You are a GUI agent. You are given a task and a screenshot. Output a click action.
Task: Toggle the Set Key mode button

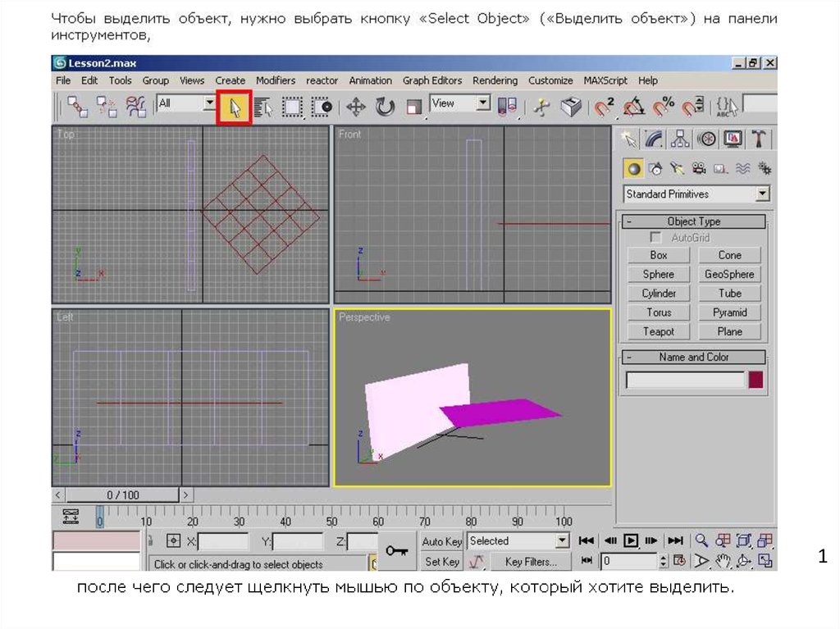tap(442, 562)
